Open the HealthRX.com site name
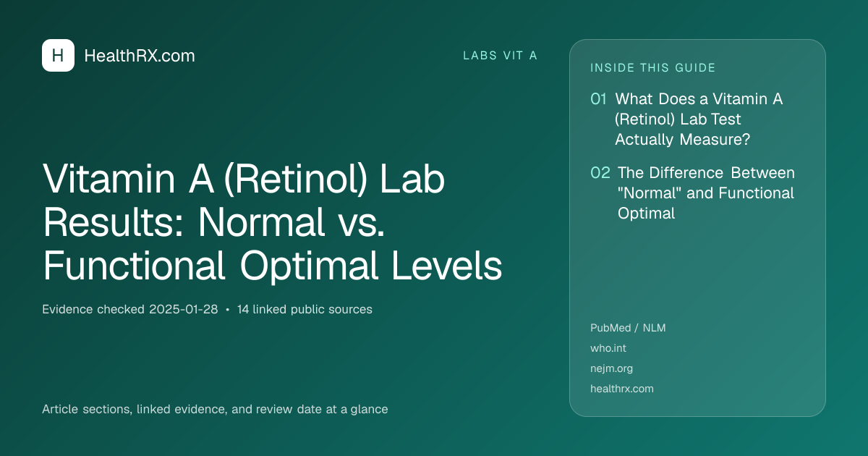This screenshot has height=456, width=868. (x=140, y=56)
